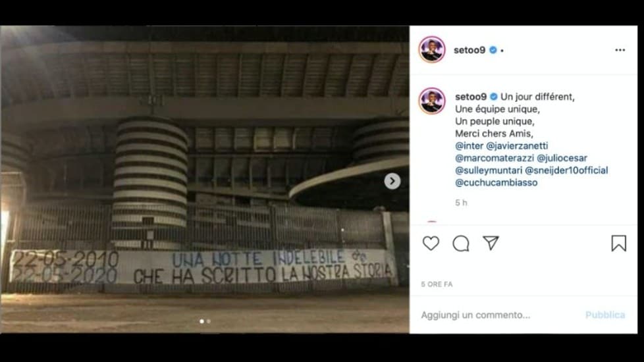The width and height of the screenshot is (644, 362).
Task: Open the @cuchucambiasso mention
Action: (x=496, y=182)
